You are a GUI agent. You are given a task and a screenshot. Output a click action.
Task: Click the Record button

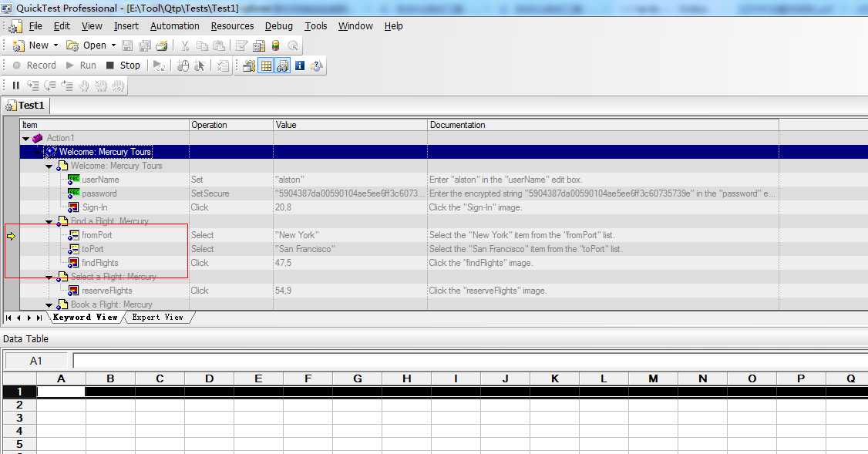pos(35,66)
